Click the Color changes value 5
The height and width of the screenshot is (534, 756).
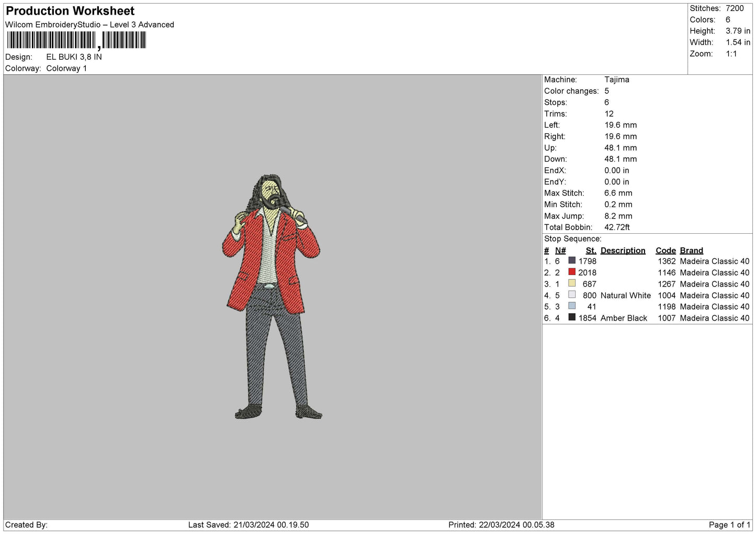(x=606, y=91)
